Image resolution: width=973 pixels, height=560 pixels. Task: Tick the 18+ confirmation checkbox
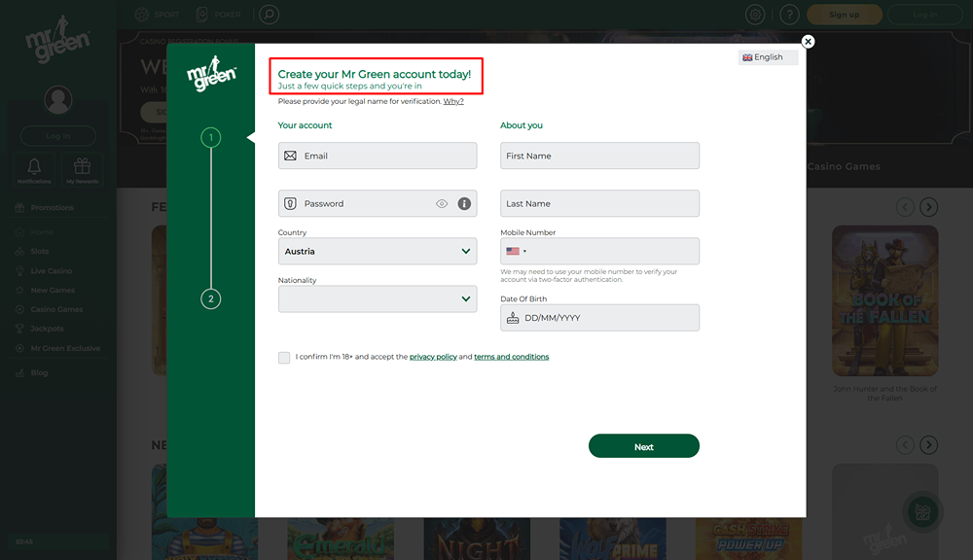[x=284, y=357]
